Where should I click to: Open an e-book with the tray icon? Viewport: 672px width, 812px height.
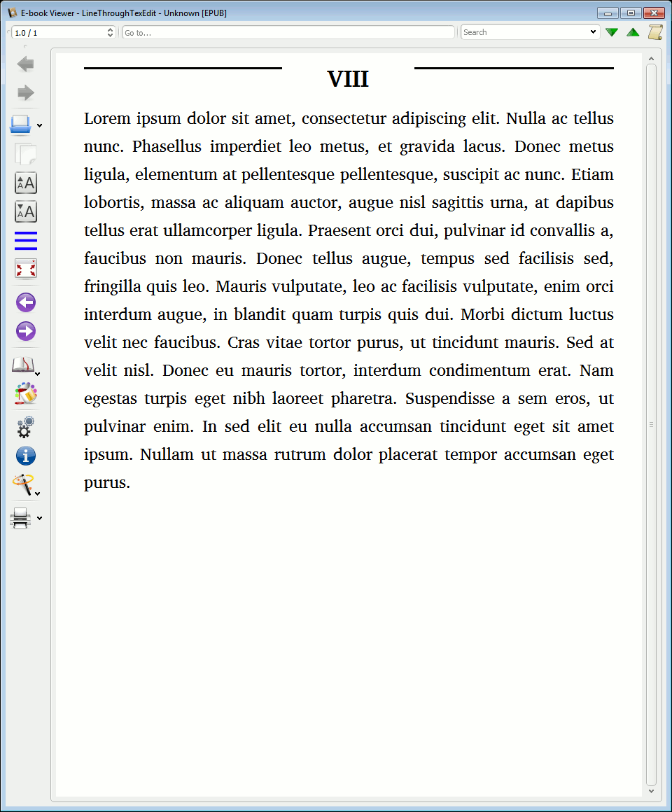tap(21, 125)
